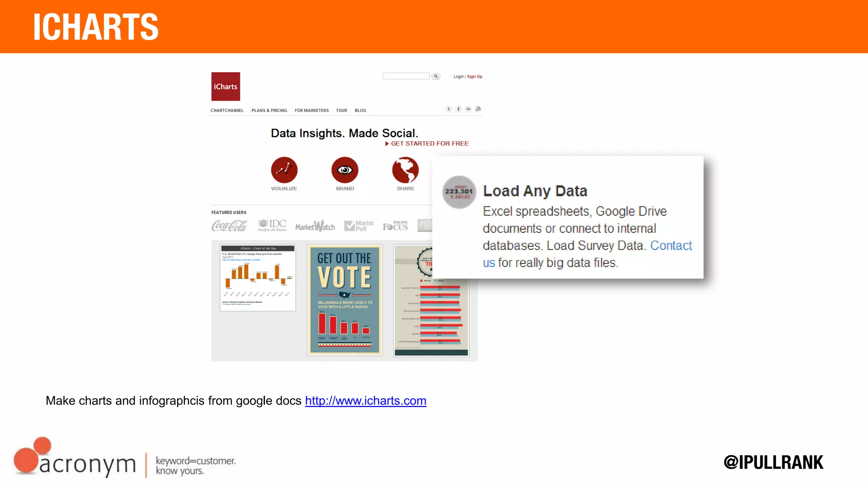Click the iCharts red logo
868x488 pixels.
click(225, 86)
